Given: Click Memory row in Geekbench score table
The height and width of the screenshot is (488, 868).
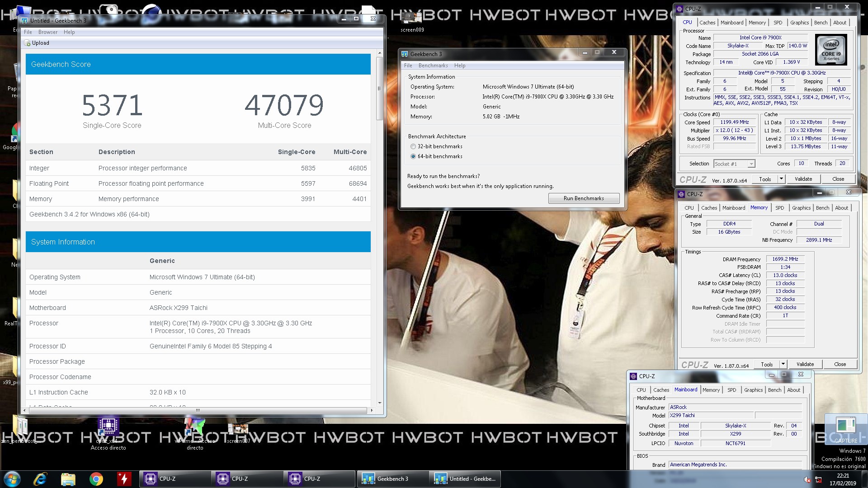Looking at the screenshot, I should [x=198, y=199].
